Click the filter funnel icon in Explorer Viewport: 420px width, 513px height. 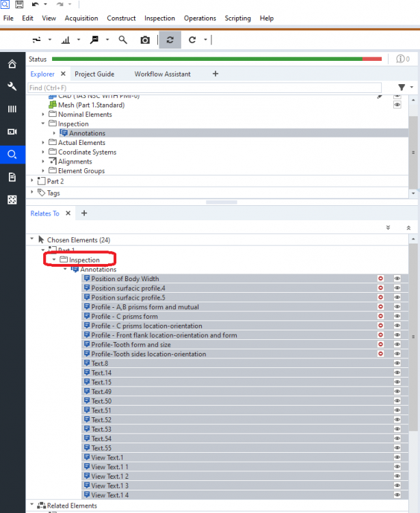point(402,88)
